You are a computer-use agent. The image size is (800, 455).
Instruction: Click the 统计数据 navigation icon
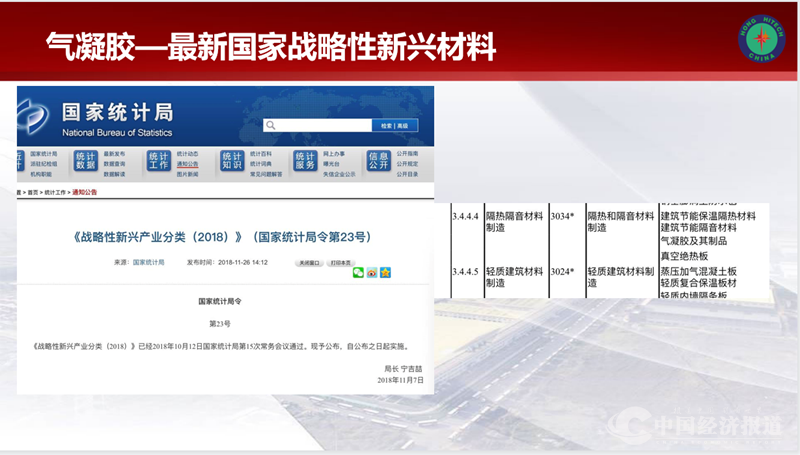tap(86, 161)
